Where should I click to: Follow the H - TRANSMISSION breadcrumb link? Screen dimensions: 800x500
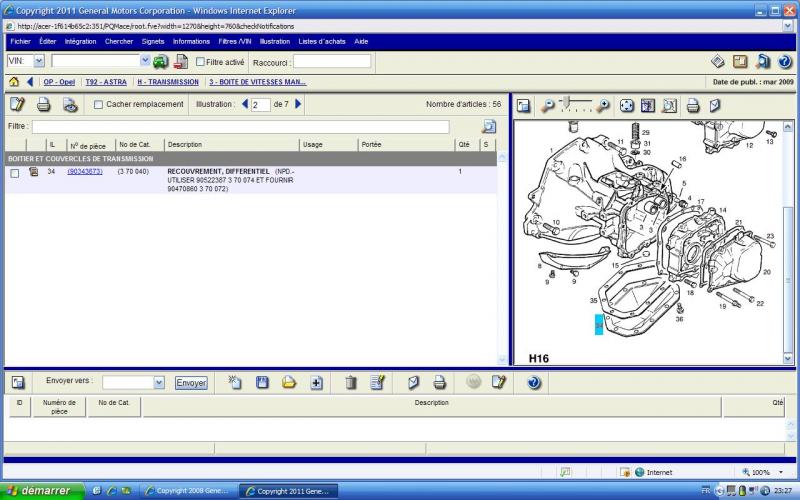(x=168, y=82)
